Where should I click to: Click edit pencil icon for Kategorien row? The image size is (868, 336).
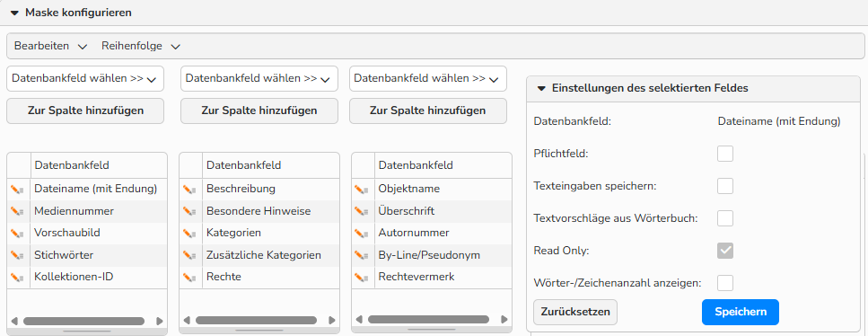(189, 234)
